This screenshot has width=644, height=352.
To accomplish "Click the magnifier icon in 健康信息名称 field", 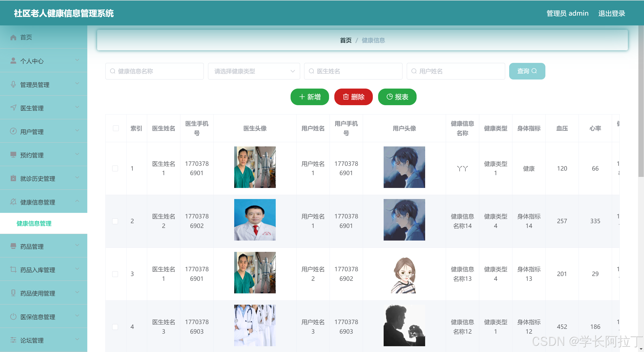I will click(x=113, y=71).
